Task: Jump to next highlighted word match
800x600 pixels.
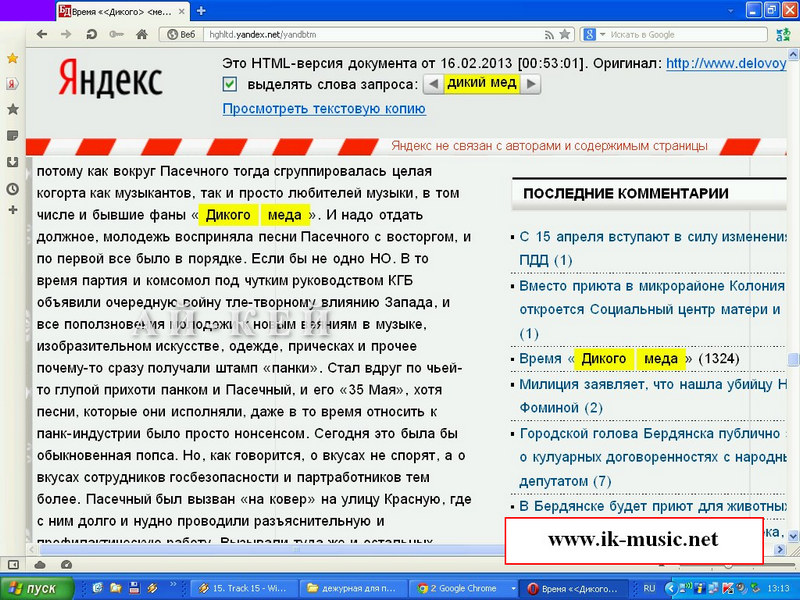Action: point(531,85)
